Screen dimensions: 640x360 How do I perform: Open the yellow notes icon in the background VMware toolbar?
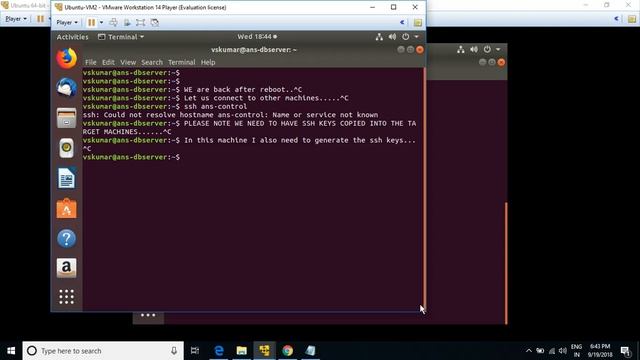(632, 19)
